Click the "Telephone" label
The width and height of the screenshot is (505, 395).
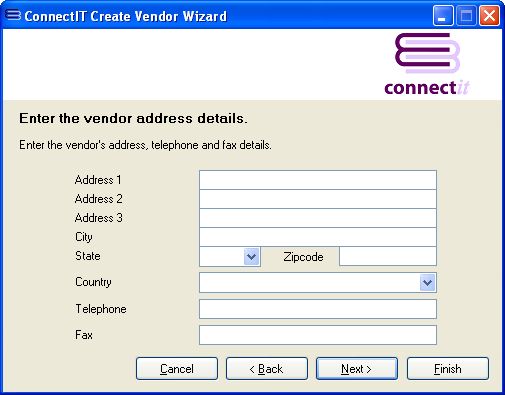pyautogui.click(x=101, y=309)
